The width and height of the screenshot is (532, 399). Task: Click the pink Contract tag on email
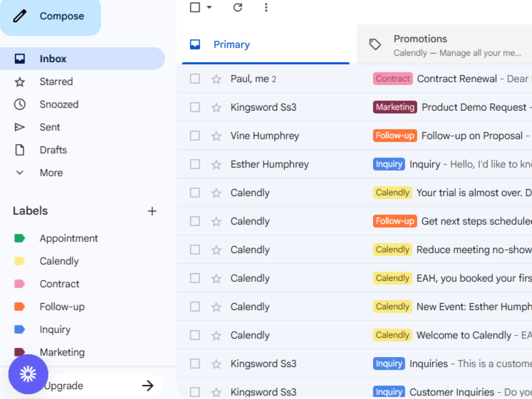[393, 79]
